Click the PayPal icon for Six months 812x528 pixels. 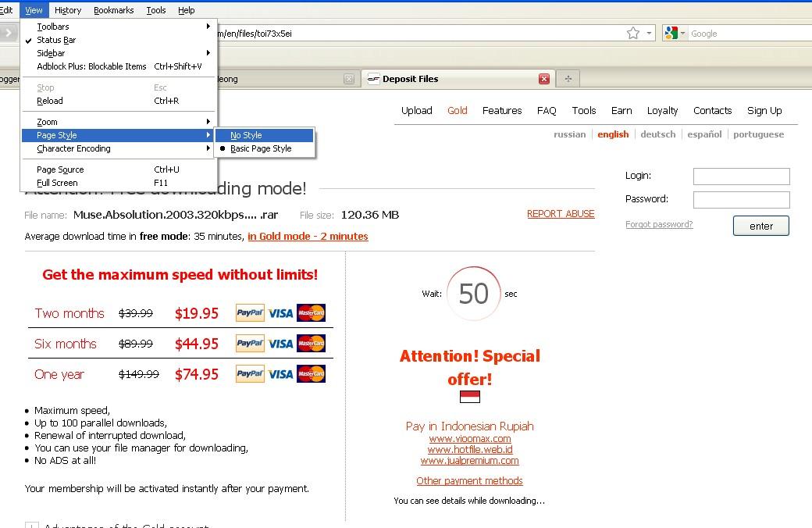tap(250, 344)
